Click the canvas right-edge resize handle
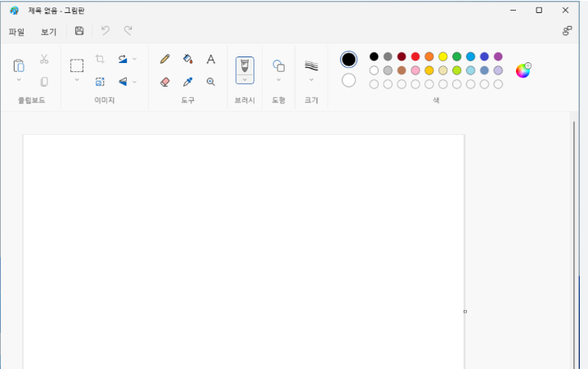 [465, 312]
